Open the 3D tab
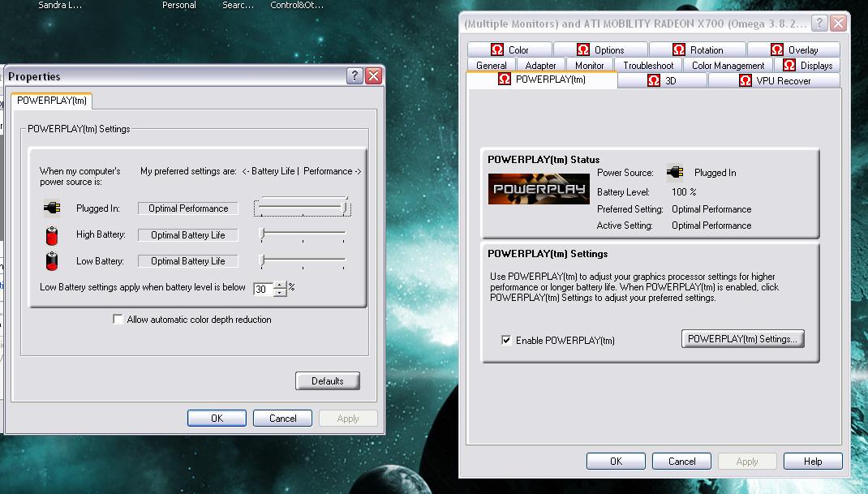 [x=662, y=81]
